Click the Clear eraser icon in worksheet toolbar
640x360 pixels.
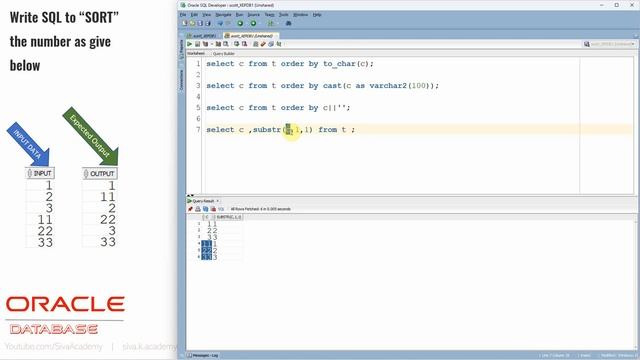[263, 44]
